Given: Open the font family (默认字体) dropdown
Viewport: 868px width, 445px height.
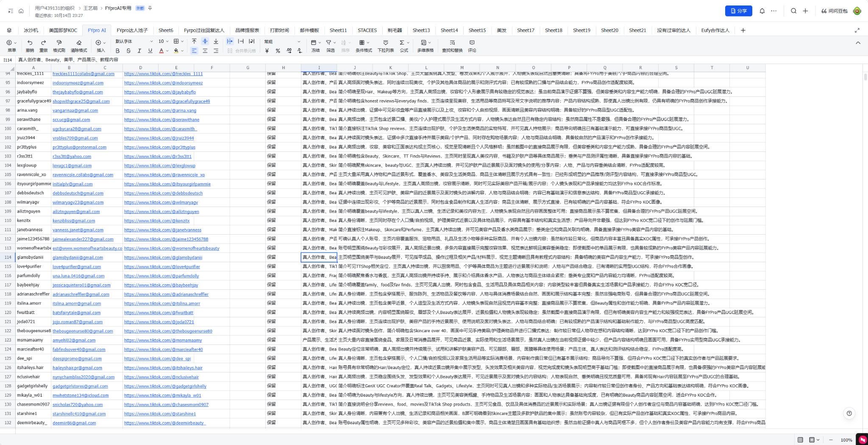Looking at the screenshot, I should pyautogui.click(x=134, y=42).
